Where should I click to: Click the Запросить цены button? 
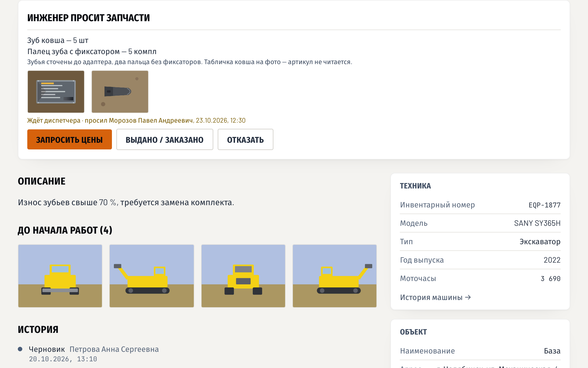coord(70,139)
